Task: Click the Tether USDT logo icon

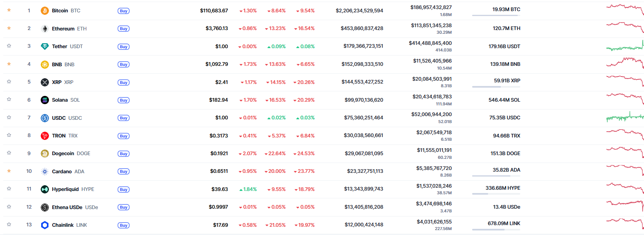Action: click(45, 47)
